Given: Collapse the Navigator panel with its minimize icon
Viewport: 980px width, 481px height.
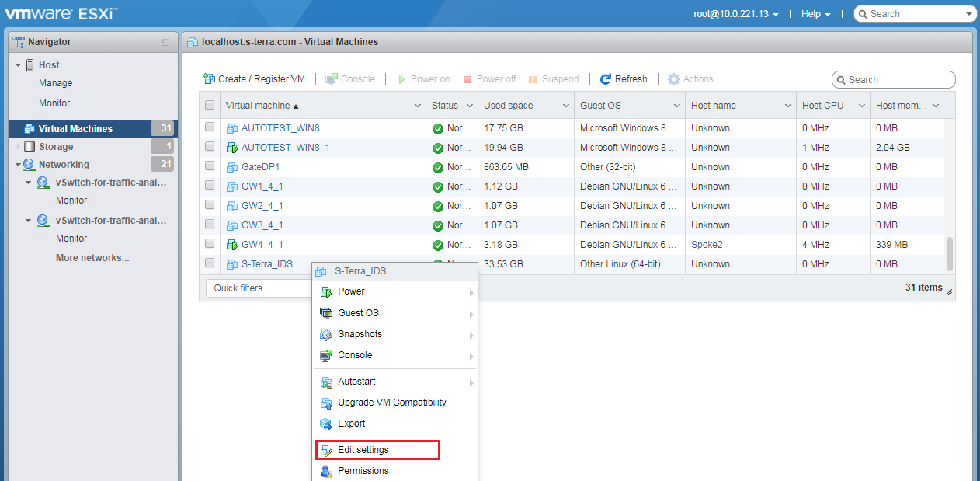Looking at the screenshot, I should tap(165, 42).
